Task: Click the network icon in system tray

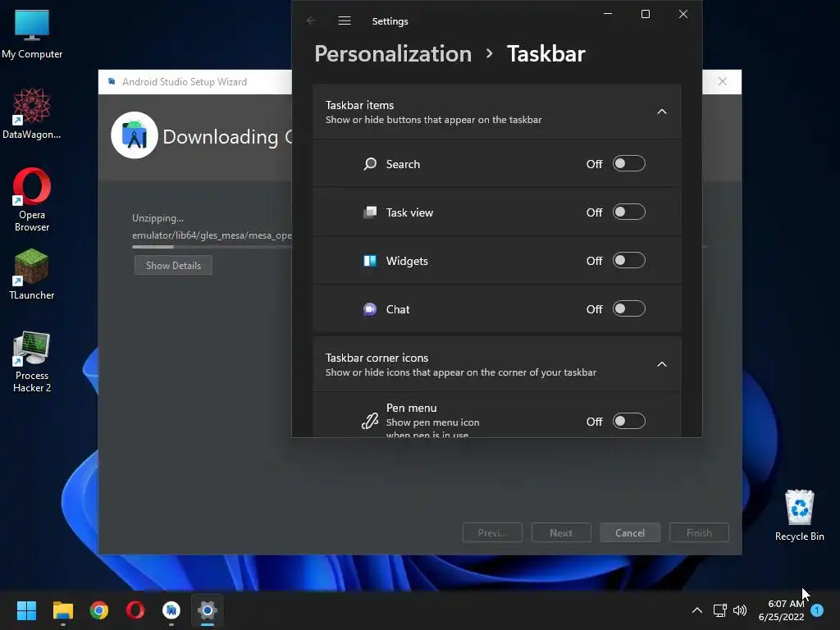Action: click(x=719, y=610)
